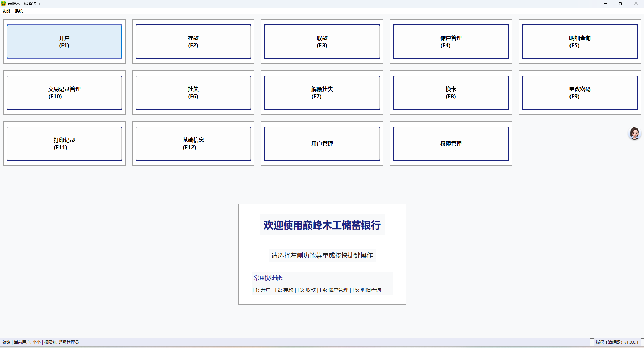Open 用户管理 user management
The height and width of the screenshot is (348, 644).
322,143
